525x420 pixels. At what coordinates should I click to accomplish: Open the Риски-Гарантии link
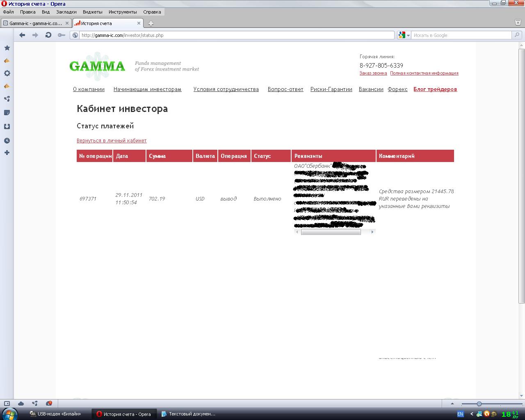point(331,89)
